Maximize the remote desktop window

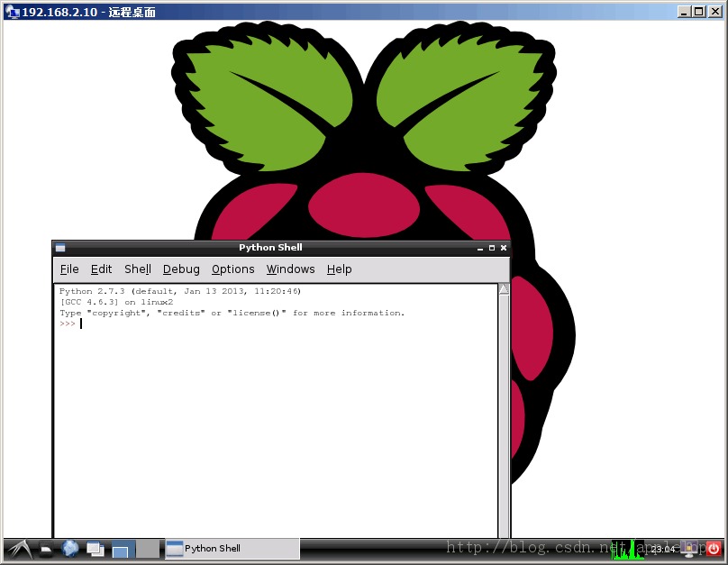pos(699,12)
